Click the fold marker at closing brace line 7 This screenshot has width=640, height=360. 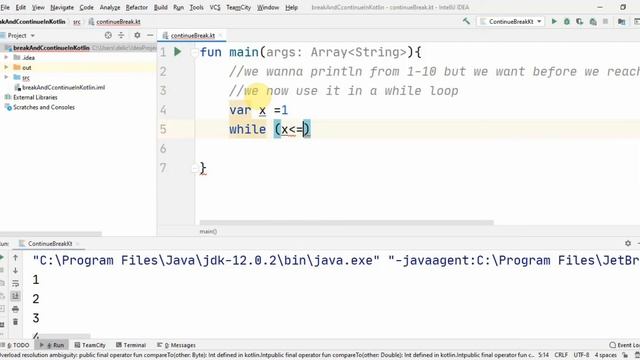pyautogui.click(x=194, y=168)
